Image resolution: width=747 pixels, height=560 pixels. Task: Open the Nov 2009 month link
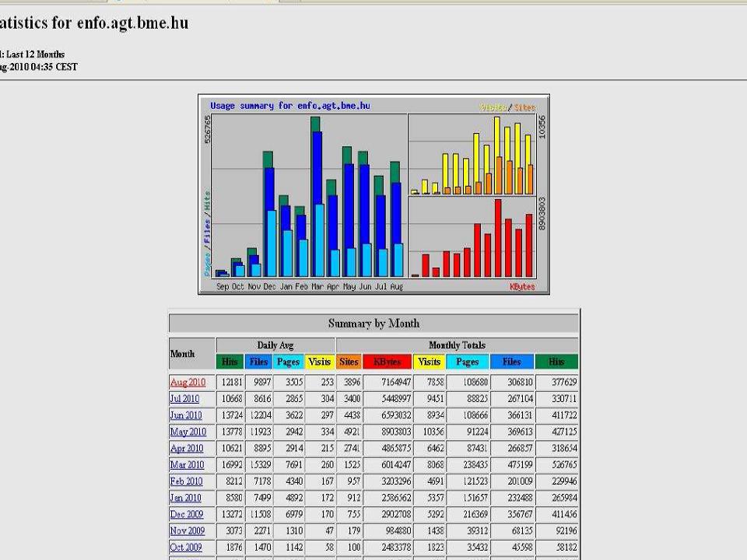[188, 530]
